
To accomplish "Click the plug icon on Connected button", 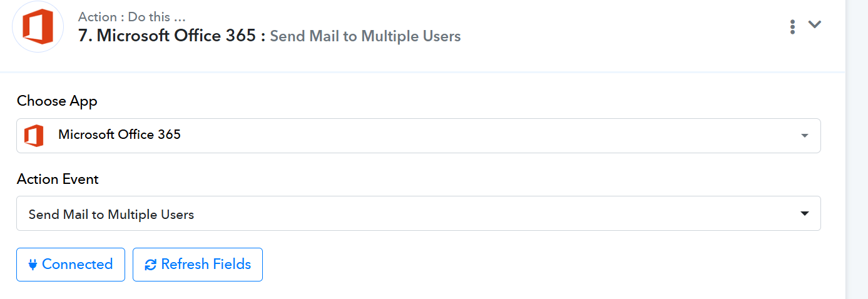I will point(33,265).
